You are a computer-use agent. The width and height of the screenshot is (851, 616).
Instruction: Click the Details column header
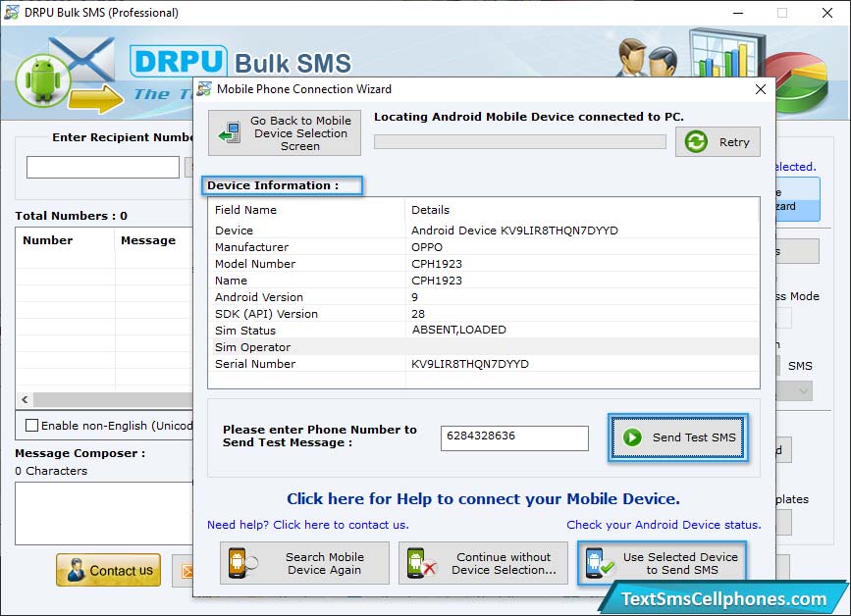pyautogui.click(x=582, y=210)
